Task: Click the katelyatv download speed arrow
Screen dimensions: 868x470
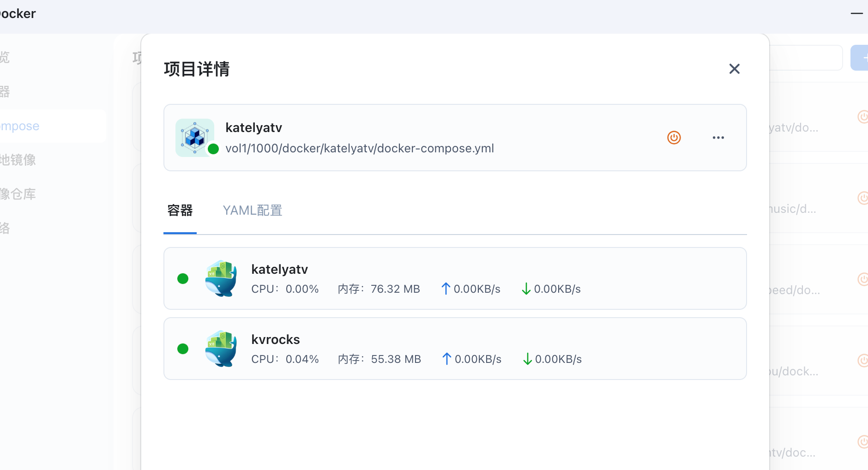Action: pyautogui.click(x=526, y=289)
